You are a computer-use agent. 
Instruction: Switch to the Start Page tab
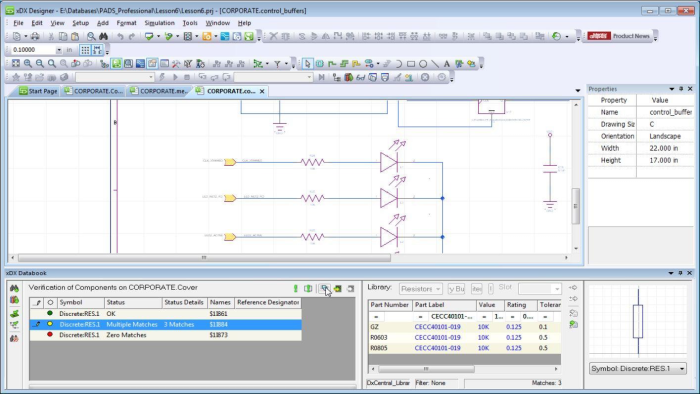tap(38, 91)
